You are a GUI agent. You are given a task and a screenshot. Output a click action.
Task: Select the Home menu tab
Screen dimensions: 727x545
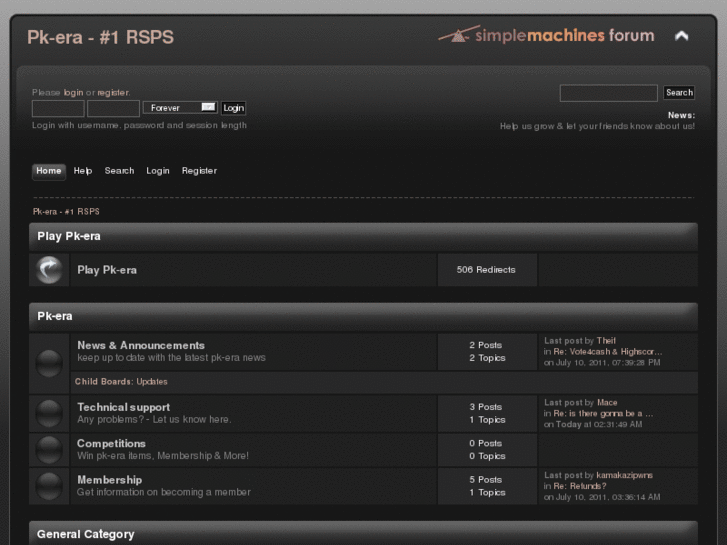pyautogui.click(x=49, y=171)
